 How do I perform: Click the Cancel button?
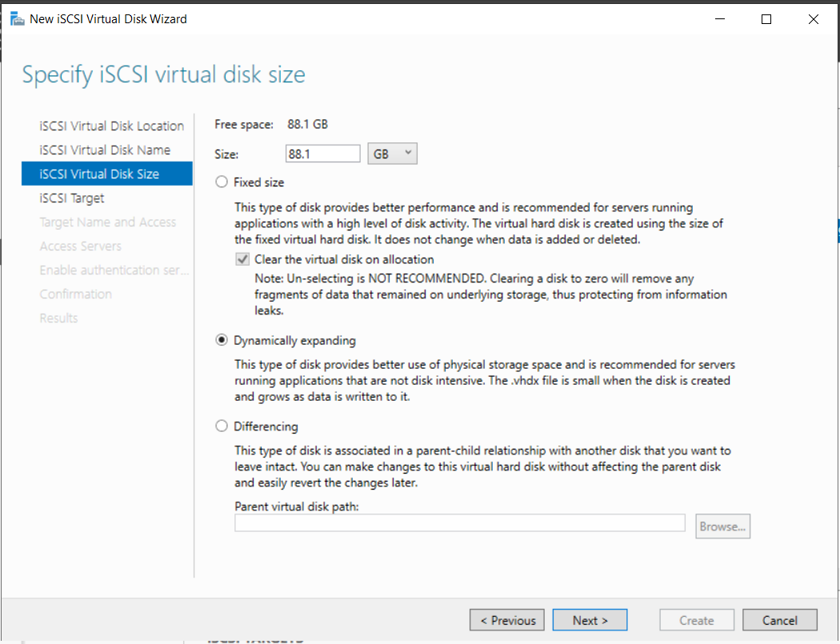(x=779, y=619)
